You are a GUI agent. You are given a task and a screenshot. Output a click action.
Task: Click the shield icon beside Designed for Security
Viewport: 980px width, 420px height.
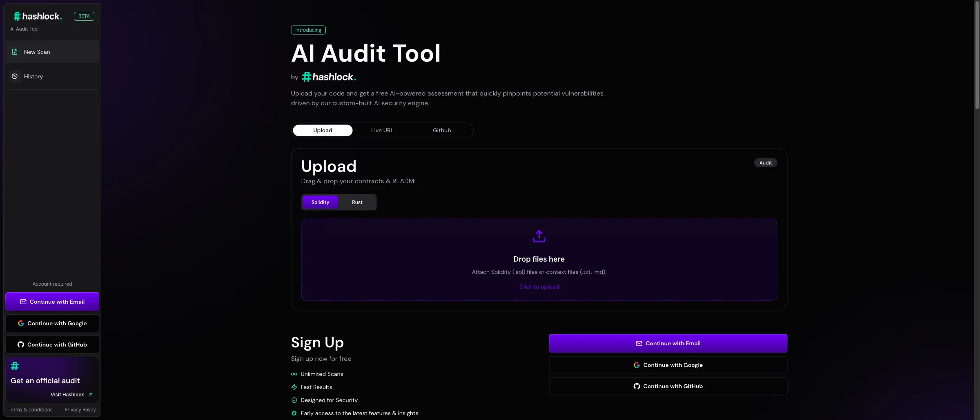click(x=294, y=400)
